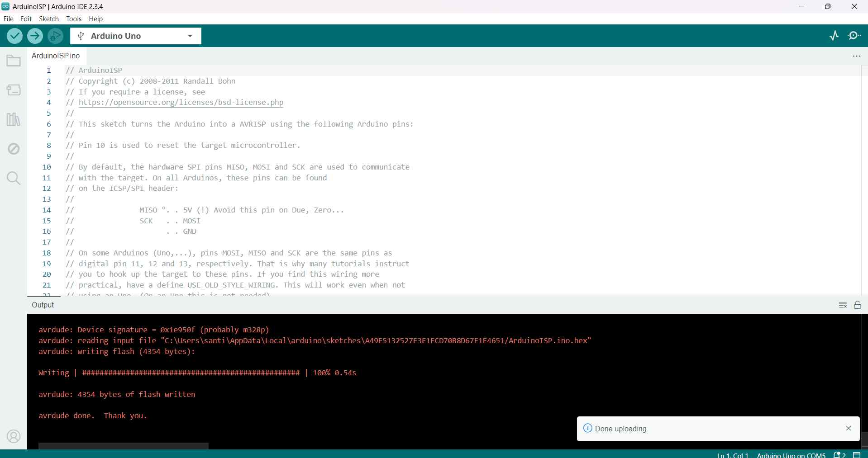Open the Tools menu
The height and width of the screenshot is (458, 868).
click(x=74, y=19)
